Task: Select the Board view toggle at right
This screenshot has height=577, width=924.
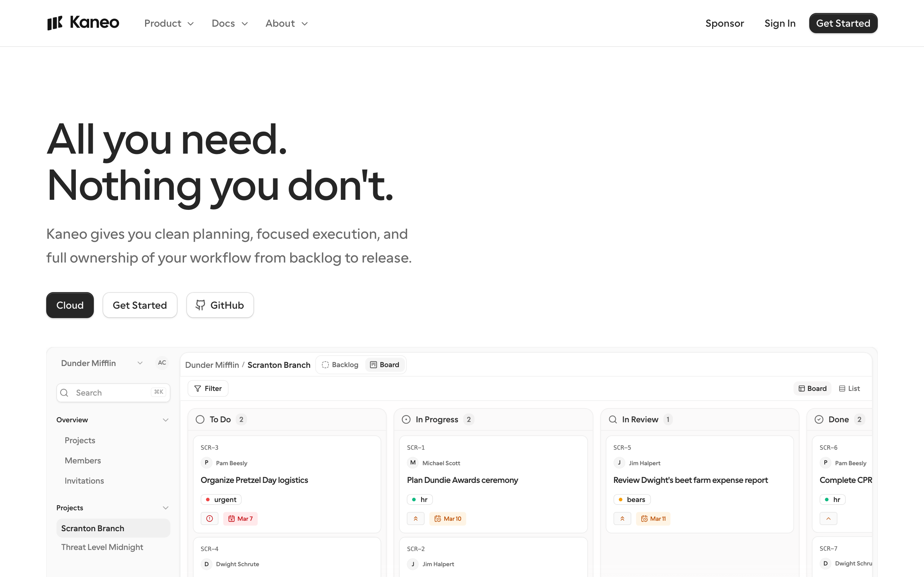Action: coord(812,388)
